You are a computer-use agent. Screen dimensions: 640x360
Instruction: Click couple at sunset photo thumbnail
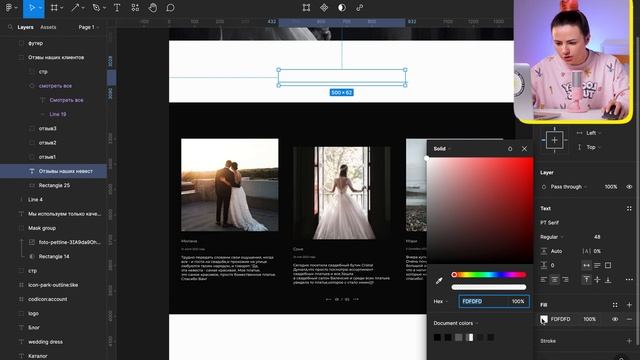[x=230, y=185]
